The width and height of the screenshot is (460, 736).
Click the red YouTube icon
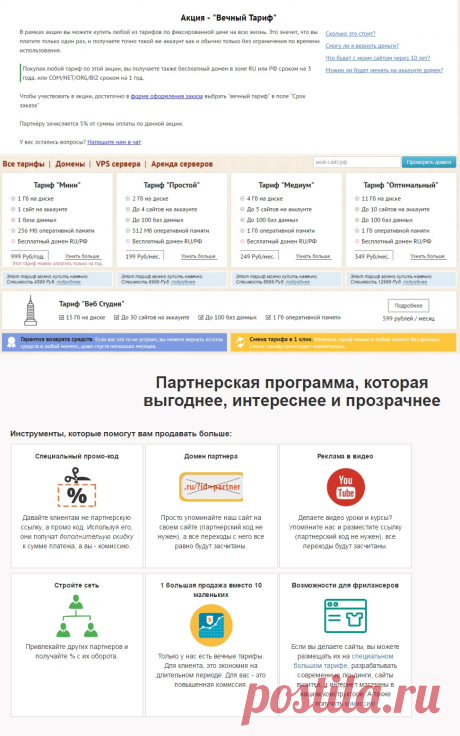[x=345, y=486]
